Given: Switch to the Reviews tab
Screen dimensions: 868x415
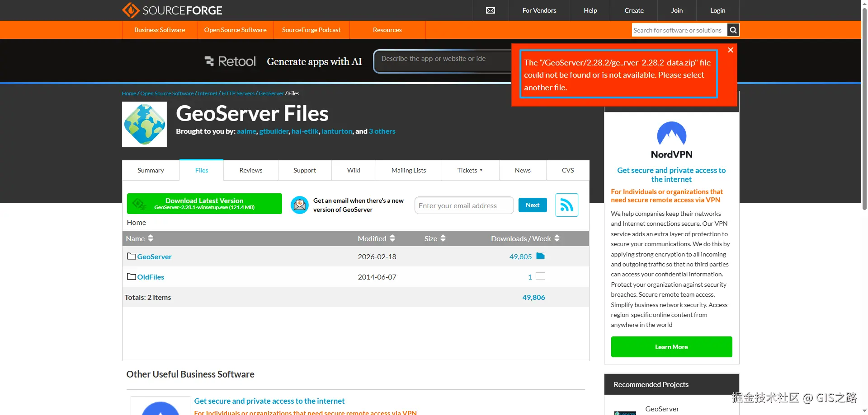Looking at the screenshot, I should pyautogui.click(x=251, y=170).
